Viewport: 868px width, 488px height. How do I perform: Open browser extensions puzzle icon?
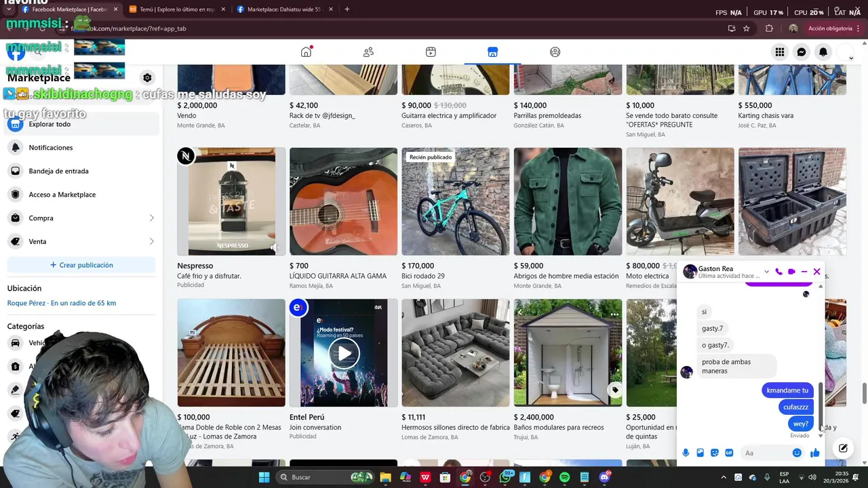pyautogui.click(x=769, y=28)
